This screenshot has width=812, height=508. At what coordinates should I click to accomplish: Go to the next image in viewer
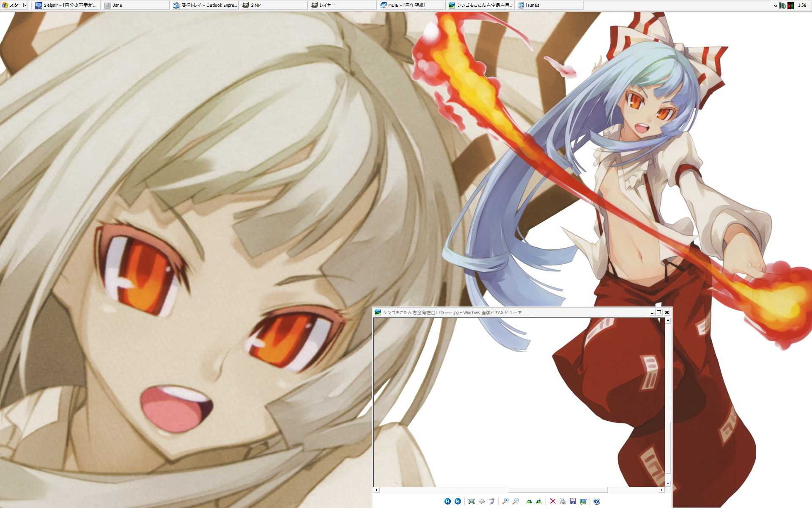tap(458, 501)
